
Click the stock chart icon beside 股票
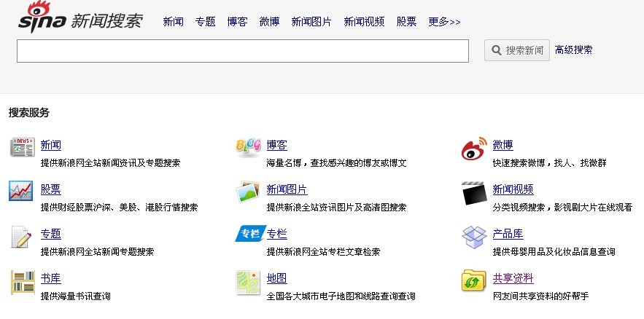[20, 191]
